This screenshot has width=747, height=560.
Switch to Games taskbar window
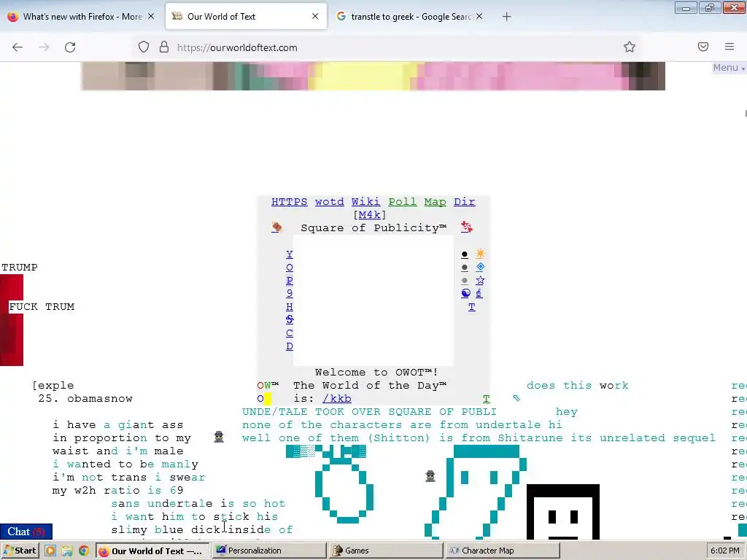tap(386, 551)
